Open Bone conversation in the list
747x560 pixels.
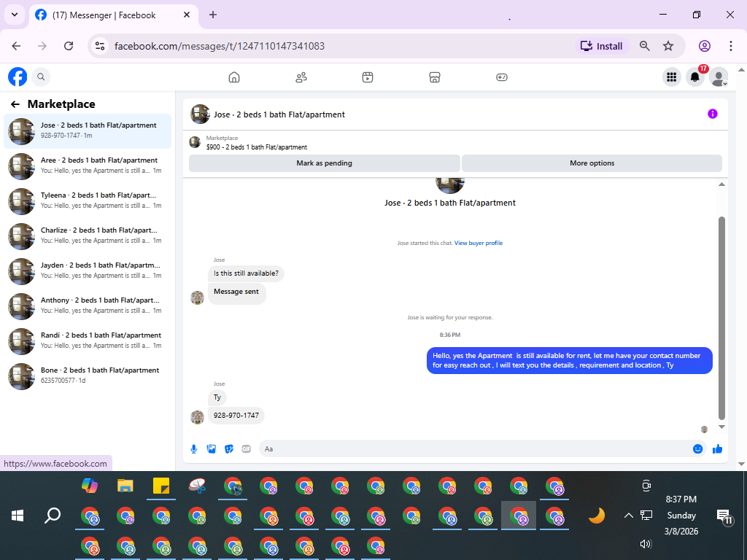tap(88, 376)
